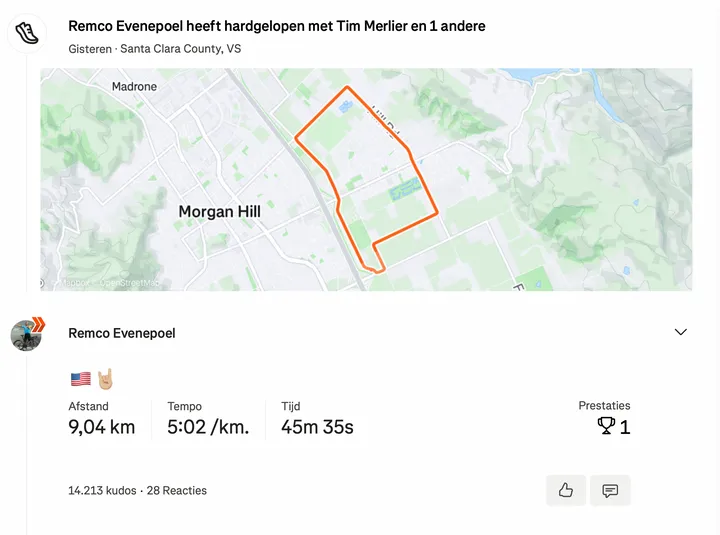Give kudos with the thumbs-up button
720x535 pixels.
pyautogui.click(x=566, y=490)
